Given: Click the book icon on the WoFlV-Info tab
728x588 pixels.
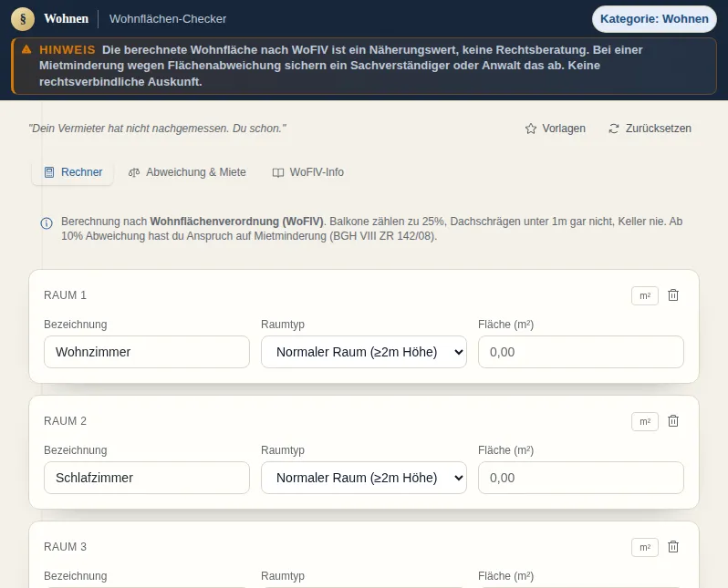Looking at the screenshot, I should point(278,172).
